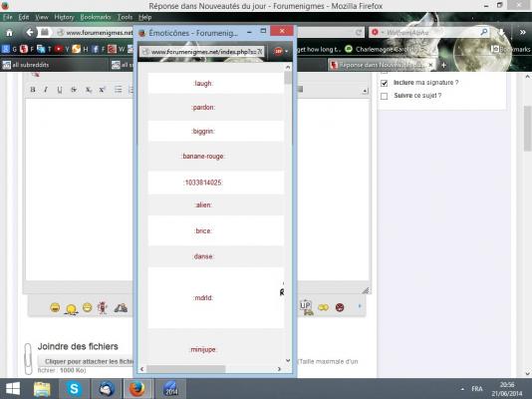This screenshot has height=399, width=532.
Task: Open the Bookmarks menu
Action: coord(96,17)
